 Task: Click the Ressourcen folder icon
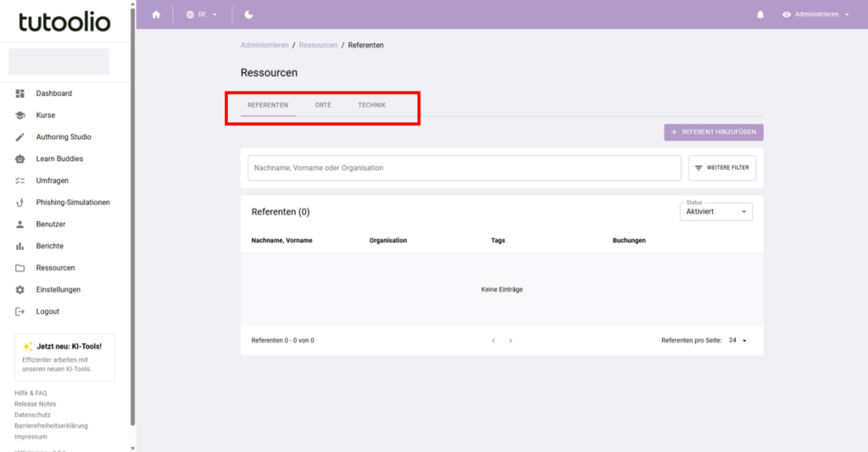(20, 268)
